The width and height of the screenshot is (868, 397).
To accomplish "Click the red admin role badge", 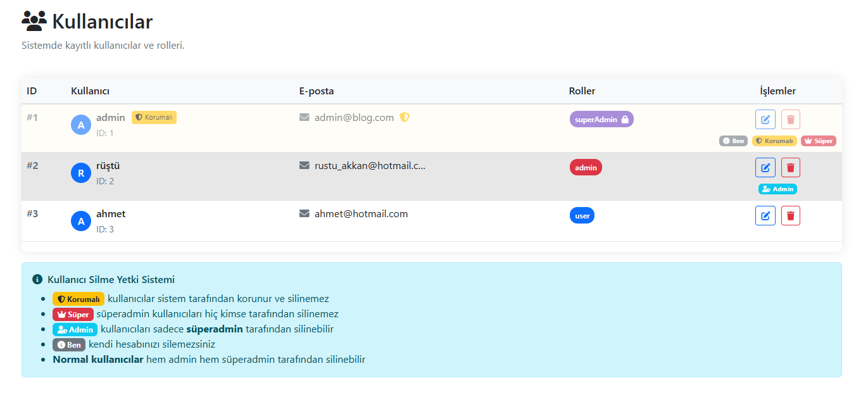I will pos(586,167).
